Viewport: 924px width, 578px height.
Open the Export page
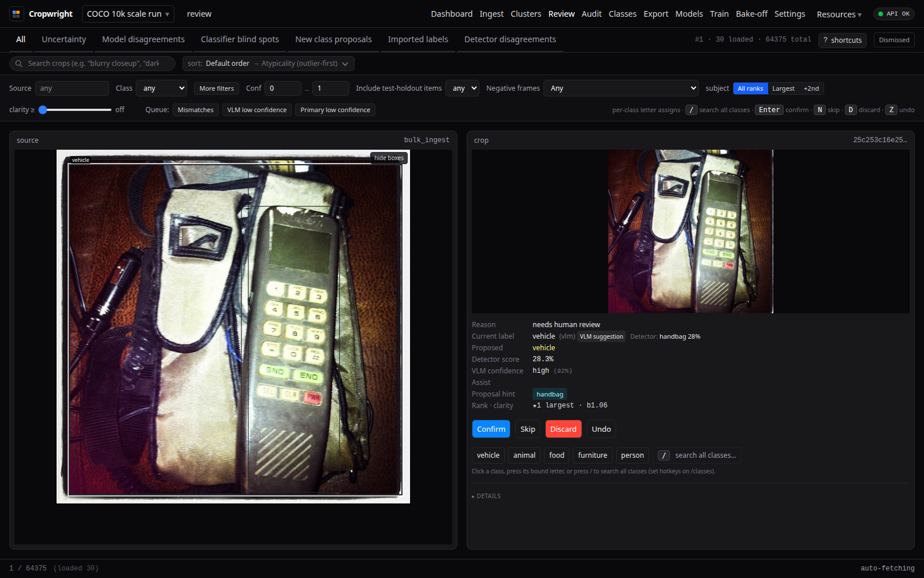click(x=656, y=14)
